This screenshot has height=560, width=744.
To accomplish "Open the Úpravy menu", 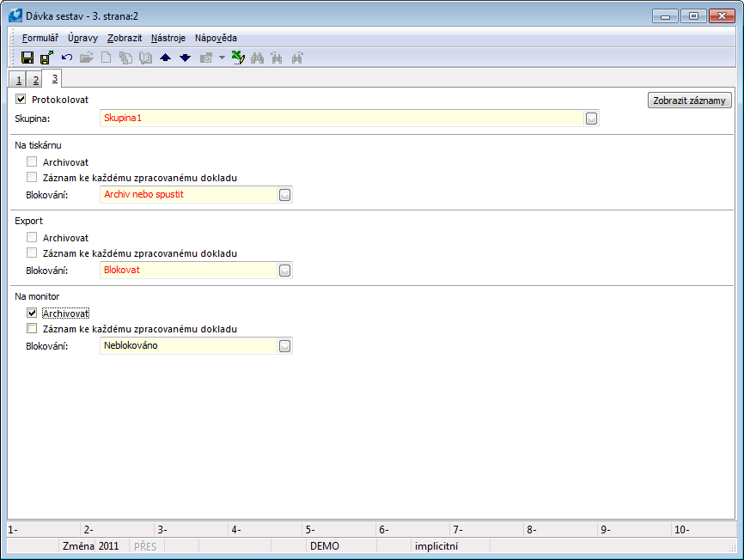I will tap(82, 38).
